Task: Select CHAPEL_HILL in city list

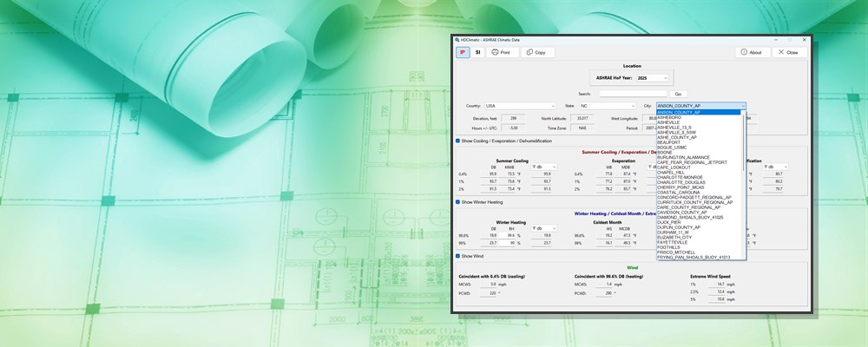Action: tap(698, 172)
